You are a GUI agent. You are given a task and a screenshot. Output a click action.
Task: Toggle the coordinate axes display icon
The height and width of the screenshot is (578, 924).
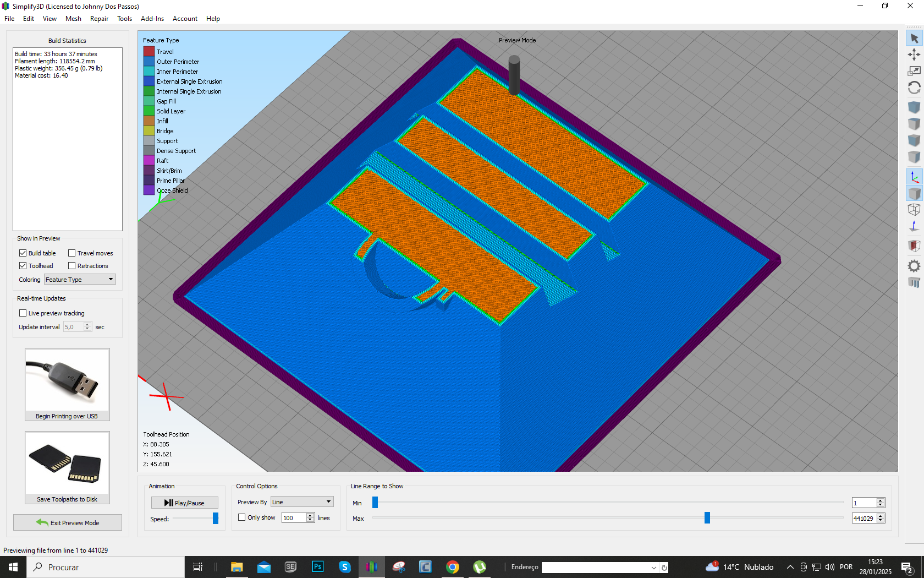(x=914, y=177)
